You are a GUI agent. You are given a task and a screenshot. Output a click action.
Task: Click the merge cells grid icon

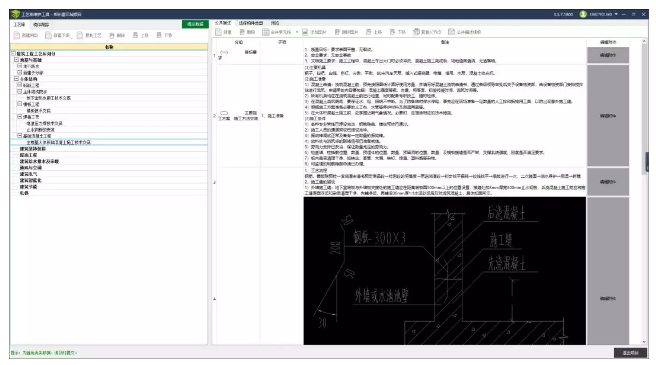266,32
